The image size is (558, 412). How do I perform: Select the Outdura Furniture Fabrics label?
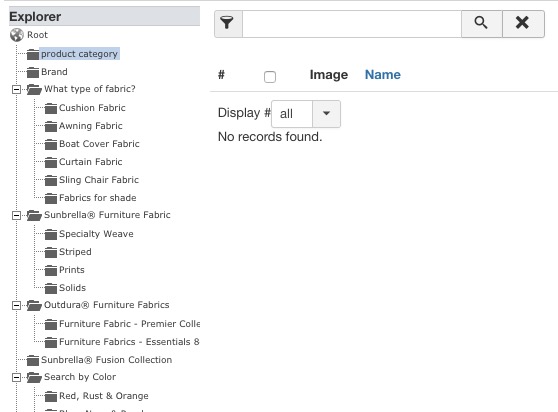tap(106, 305)
